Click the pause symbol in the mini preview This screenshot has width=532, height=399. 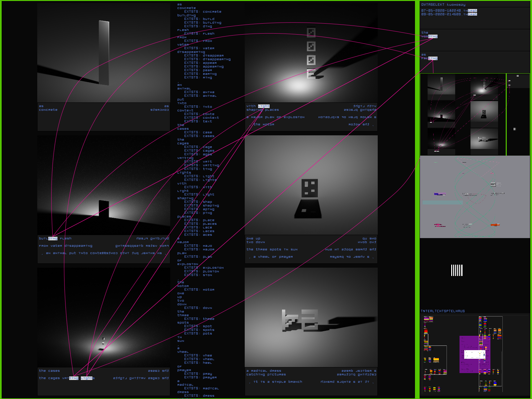514,129
